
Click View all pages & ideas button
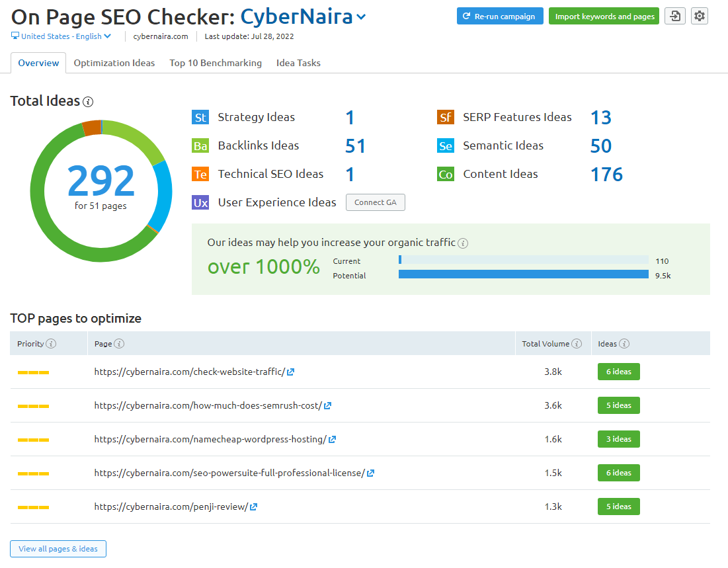coord(58,549)
